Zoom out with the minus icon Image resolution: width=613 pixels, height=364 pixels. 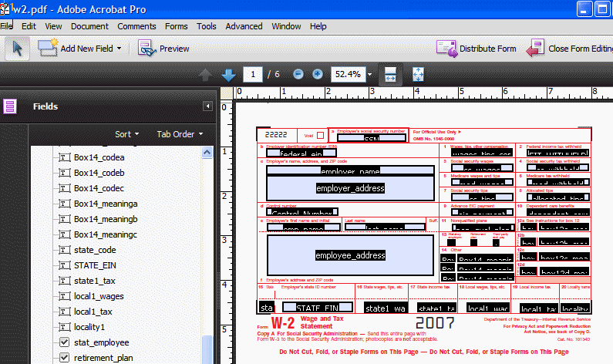point(298,74)
